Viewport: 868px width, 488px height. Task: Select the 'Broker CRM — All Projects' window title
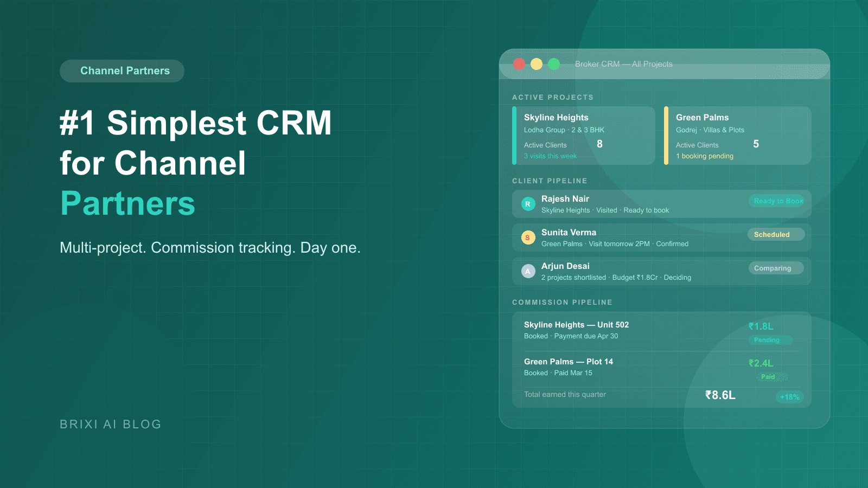click(624, 64)
